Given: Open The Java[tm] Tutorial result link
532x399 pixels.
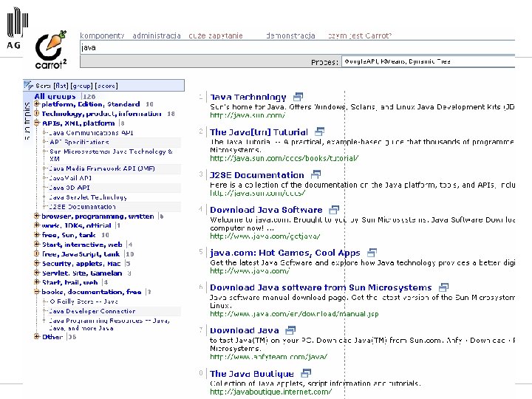Looking at the screenshot, I should tap(259, 132).
